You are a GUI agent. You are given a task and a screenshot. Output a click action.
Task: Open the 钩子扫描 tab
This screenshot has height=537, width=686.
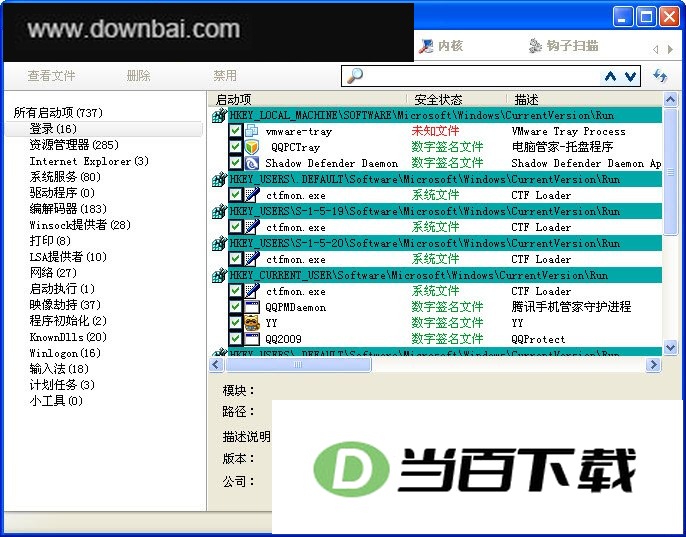[564, 46]
